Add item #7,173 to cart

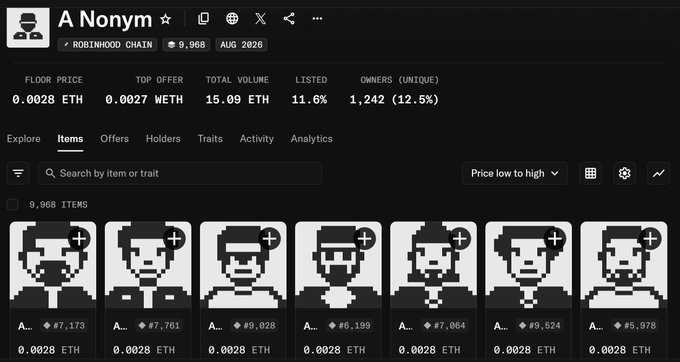click(79, 238)
